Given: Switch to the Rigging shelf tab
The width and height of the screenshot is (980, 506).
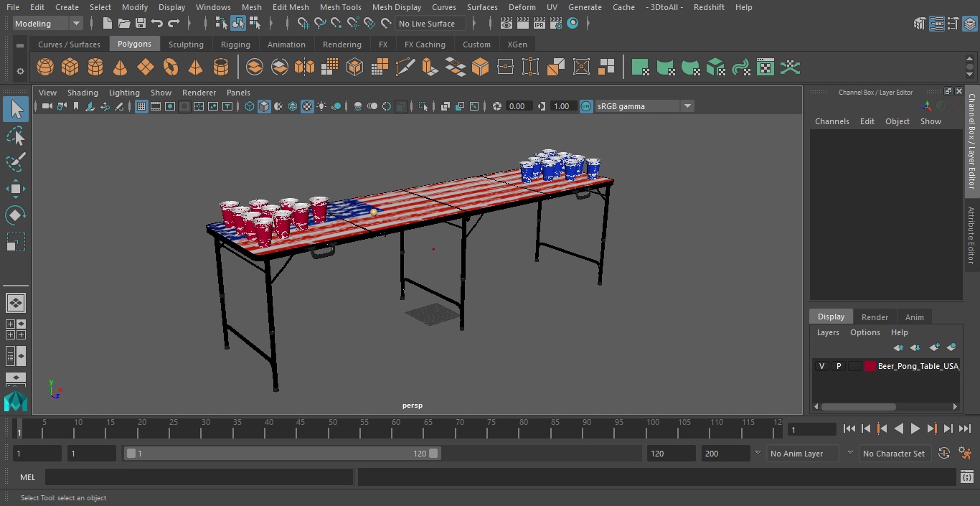Looking at the screenshot, I should [235, 44].
